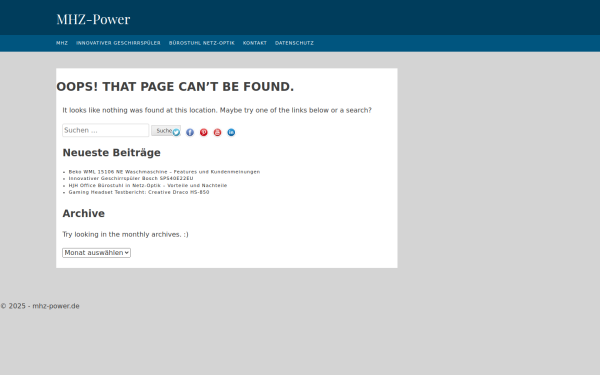Open Bürostuhl Netz-Optik menu item
Image resolution: width=600 pixels, height=375 pixels.
click(202, 43)
